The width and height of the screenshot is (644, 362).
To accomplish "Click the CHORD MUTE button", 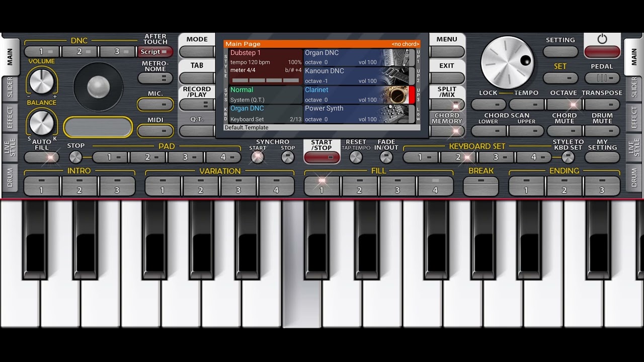I will [x=564, y=131].
